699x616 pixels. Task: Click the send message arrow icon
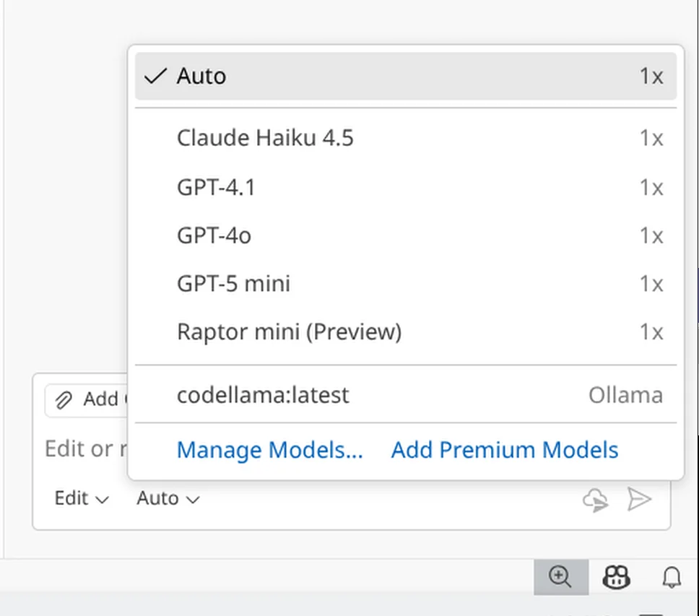639,499
